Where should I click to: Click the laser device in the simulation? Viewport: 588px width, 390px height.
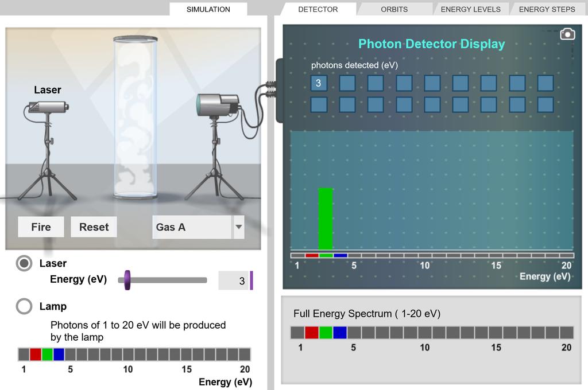[x=49, y=107]
